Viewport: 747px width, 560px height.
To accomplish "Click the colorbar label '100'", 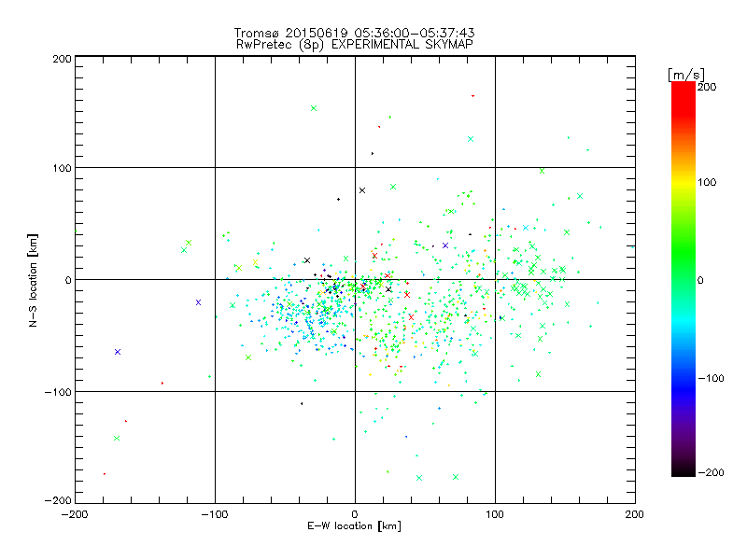I will tap(707, 182).
